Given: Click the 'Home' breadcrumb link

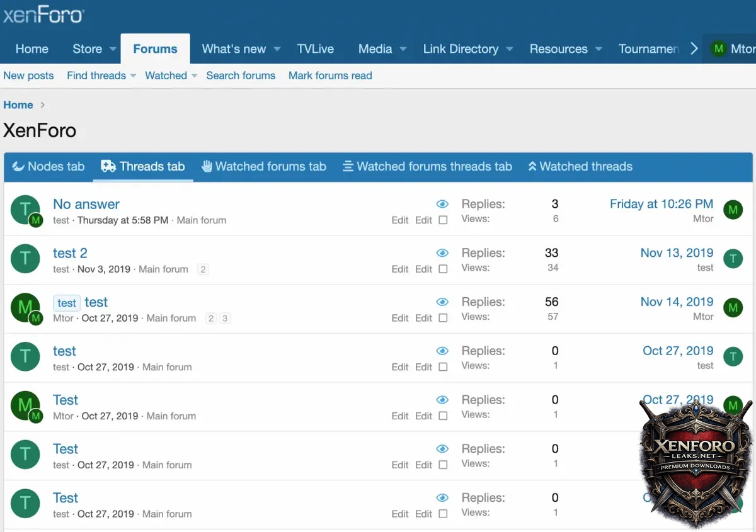Looking at the screenshot, I should pos(18,105).
